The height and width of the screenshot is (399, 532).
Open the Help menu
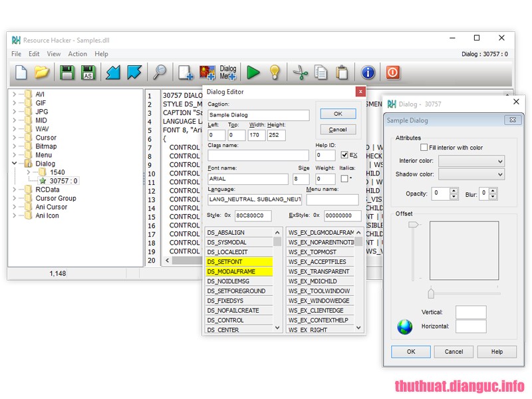(101, 54)
